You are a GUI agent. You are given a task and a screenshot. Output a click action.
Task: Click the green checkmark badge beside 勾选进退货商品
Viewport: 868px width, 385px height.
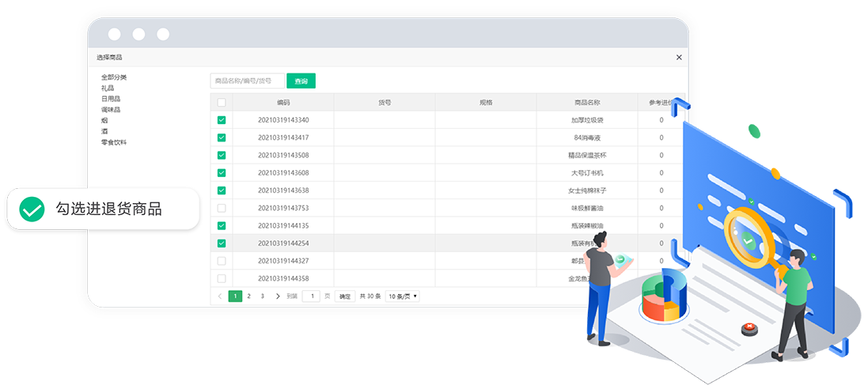coord(32,209)
